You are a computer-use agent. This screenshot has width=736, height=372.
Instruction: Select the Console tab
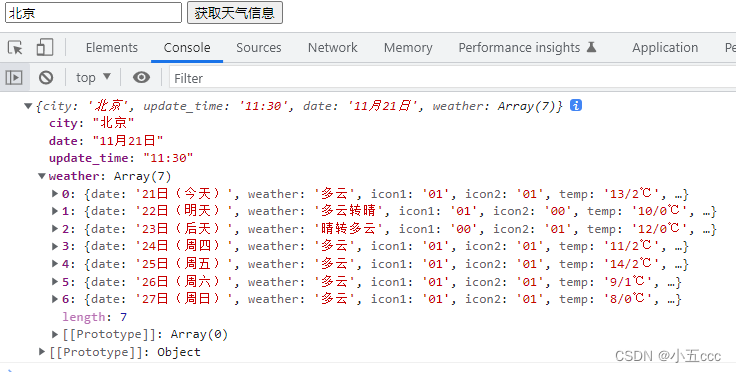187,47
